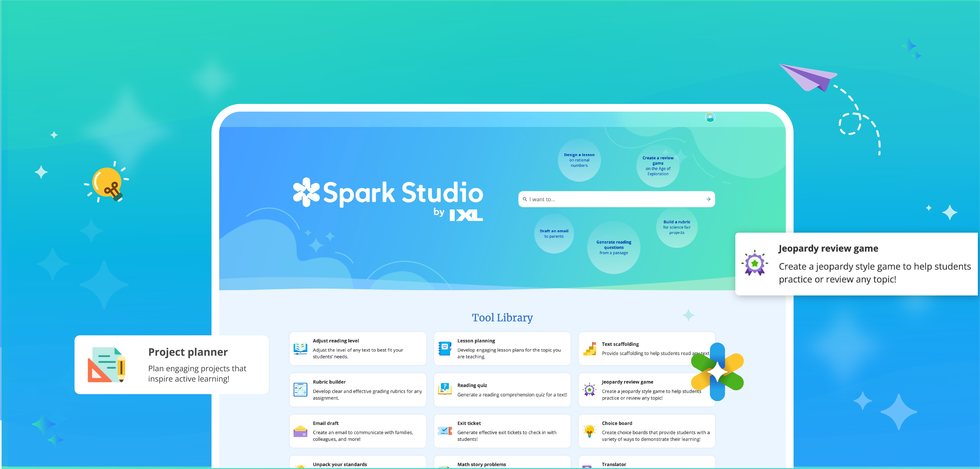
Task: Click 'Generate a reading comprehension quiz for a text!'
Action: coord(512,395)
